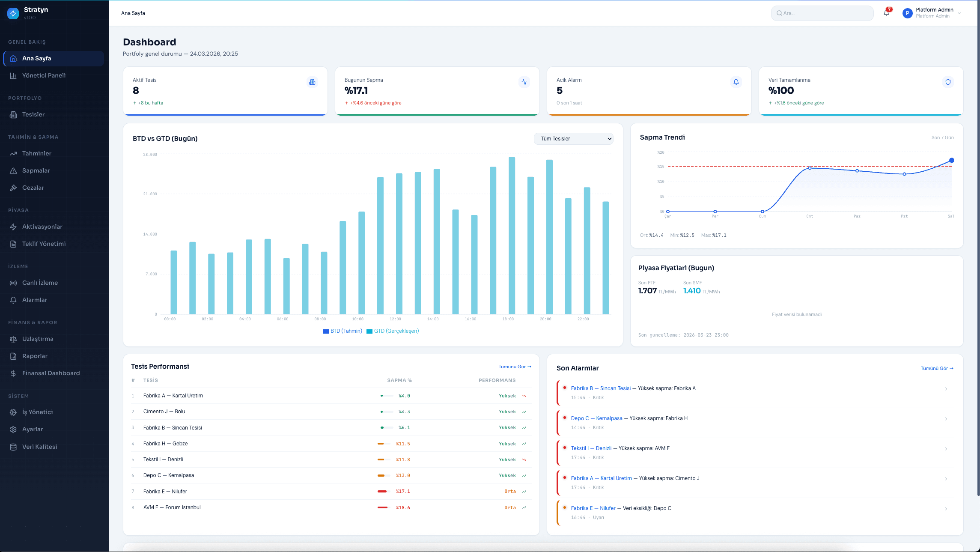Open Tekstil I — Denizli alarm link
Image resolution: width=980 pixels, height=552 pixels.
pyautogui.click(x=591, y=448)
